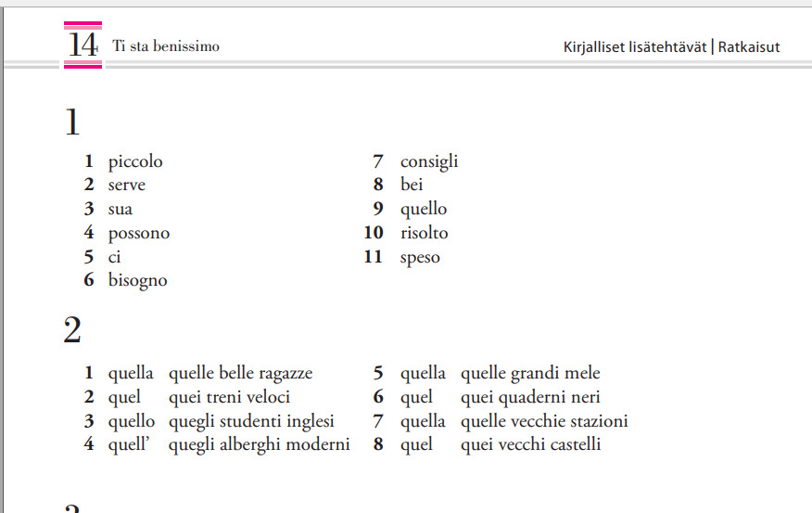Select the answer 'speso'
Screen dimensions: 812x513
(420, 258)
